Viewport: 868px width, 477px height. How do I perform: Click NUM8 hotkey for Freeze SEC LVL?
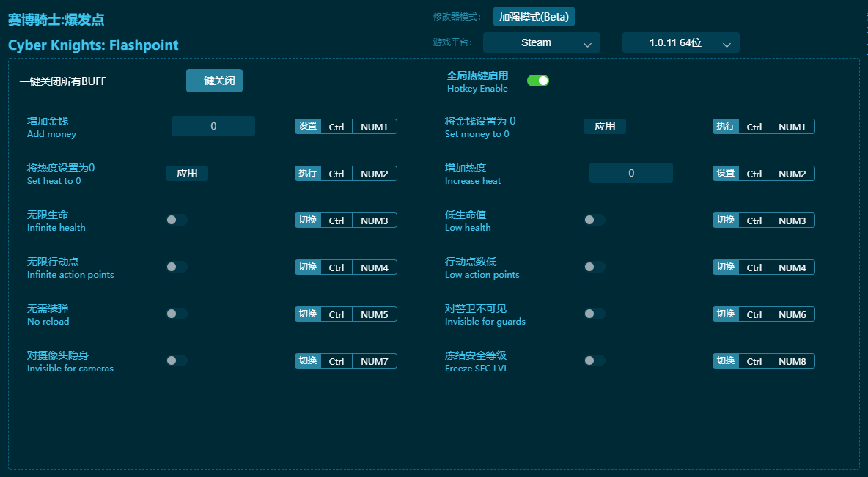pos(792,361)
